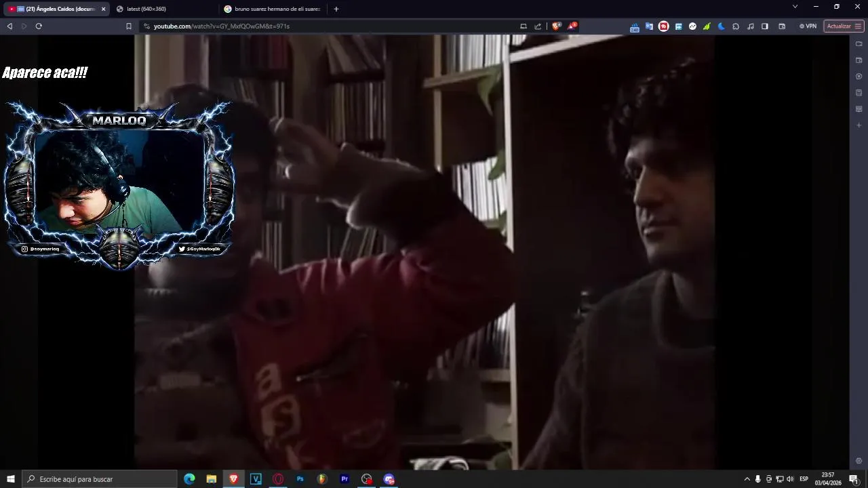Click the Escribe aquí para buscar search box
Viewport: 868px width, 488px height.
tap(100, 479)
